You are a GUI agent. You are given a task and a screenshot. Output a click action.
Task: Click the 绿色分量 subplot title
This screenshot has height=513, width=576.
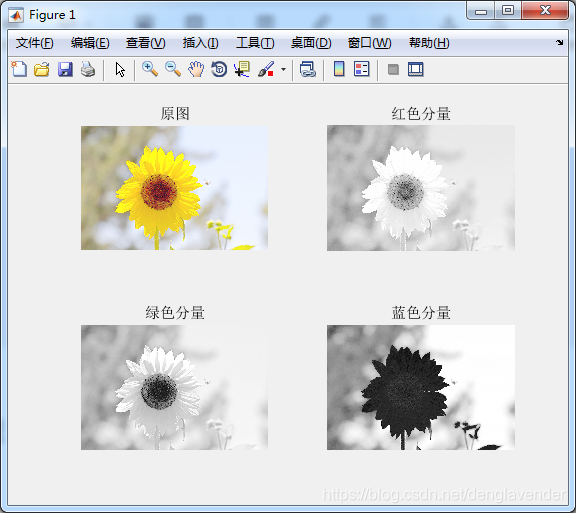(x=175, y=313)
